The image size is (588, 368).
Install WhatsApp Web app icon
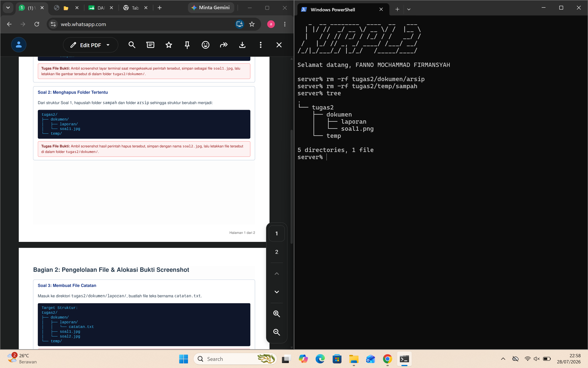coord(240,24)
